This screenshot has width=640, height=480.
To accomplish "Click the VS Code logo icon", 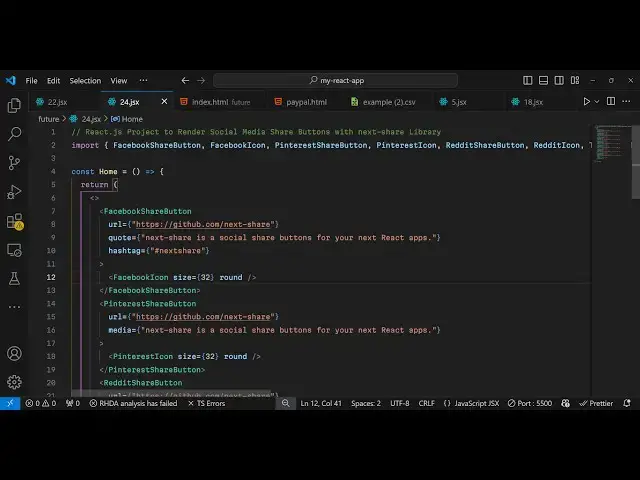I will click(11, 80).
